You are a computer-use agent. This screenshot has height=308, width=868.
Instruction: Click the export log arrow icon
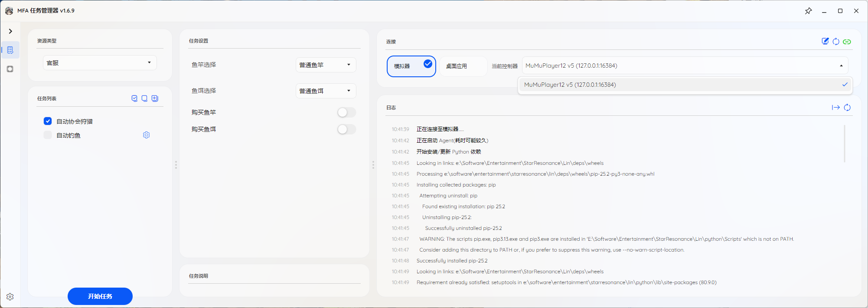[835, 108]
